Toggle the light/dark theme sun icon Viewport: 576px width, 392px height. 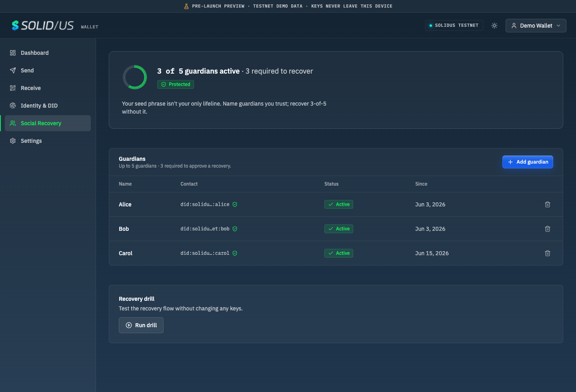click(x=494, y=26)
